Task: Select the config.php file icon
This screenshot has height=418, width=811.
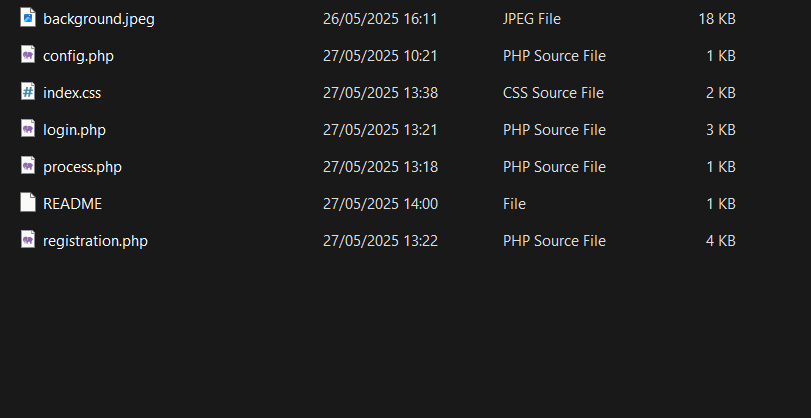Action: pyautogui.click(x=28, y=55)
